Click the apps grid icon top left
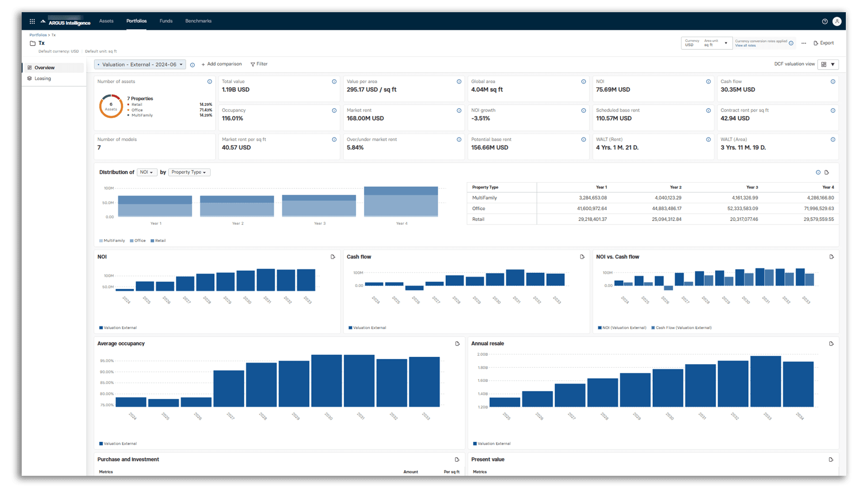The width and height of the screenshot is (868, 488). click(32, 21)
